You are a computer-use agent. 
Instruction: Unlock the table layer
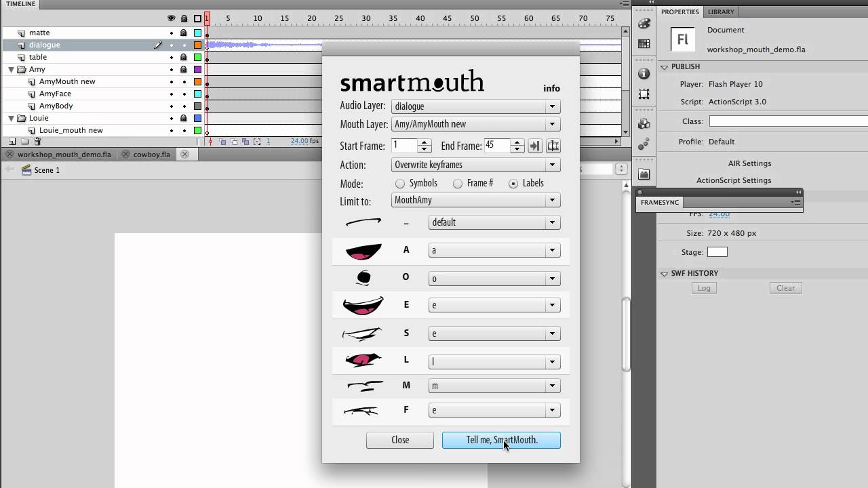pos(184,57)
